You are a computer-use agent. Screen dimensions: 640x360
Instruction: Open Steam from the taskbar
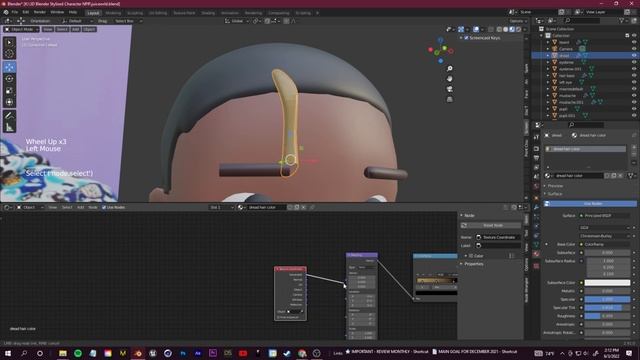tap(287, 353)
